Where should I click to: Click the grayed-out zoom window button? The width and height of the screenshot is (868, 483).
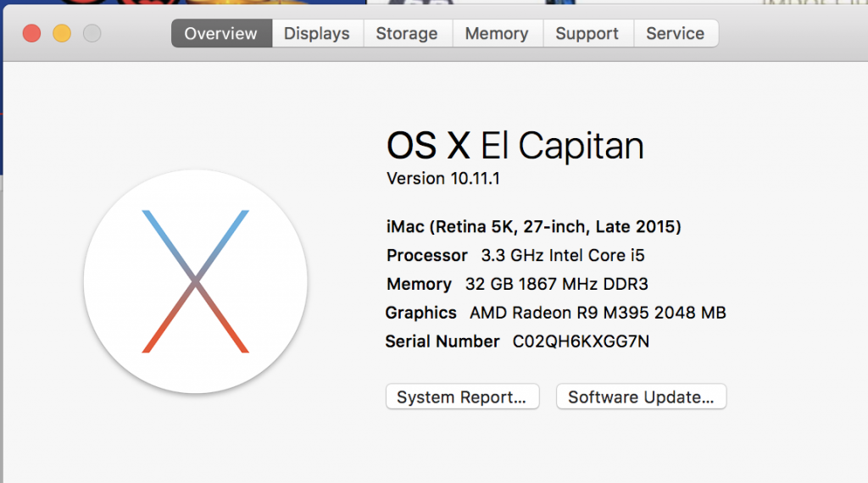click(x=92, y=33)
